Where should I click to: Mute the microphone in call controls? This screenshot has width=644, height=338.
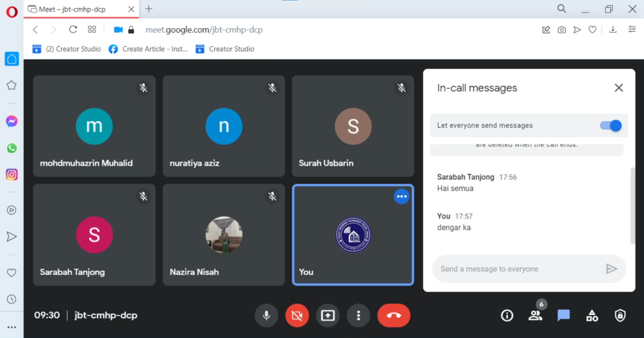pos(266,315)
